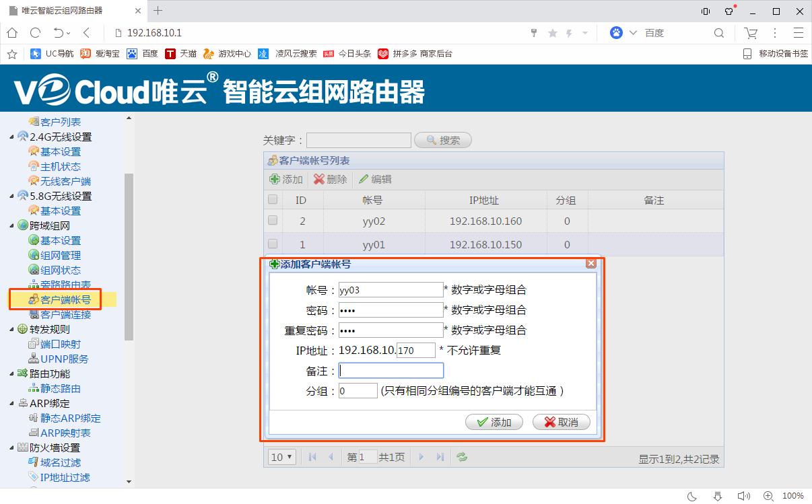The width and height of the screenshot is (812, 504).
Task: Click the refresh icon in the pagination bar
Action: tap(462, 457)
